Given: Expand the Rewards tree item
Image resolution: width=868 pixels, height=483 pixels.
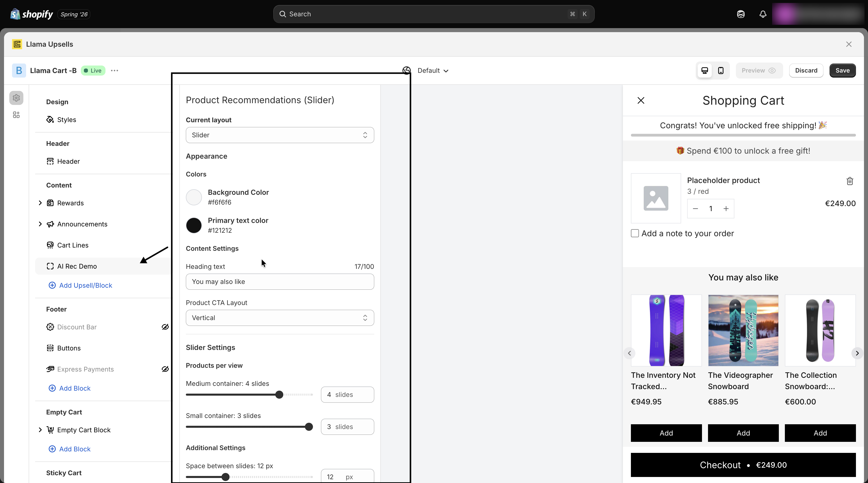Looking at the screenshot, I should [40, 203].
